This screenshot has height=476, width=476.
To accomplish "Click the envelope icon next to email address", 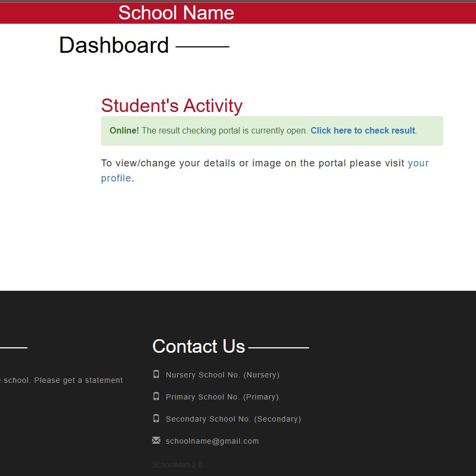I will point(156,440).
